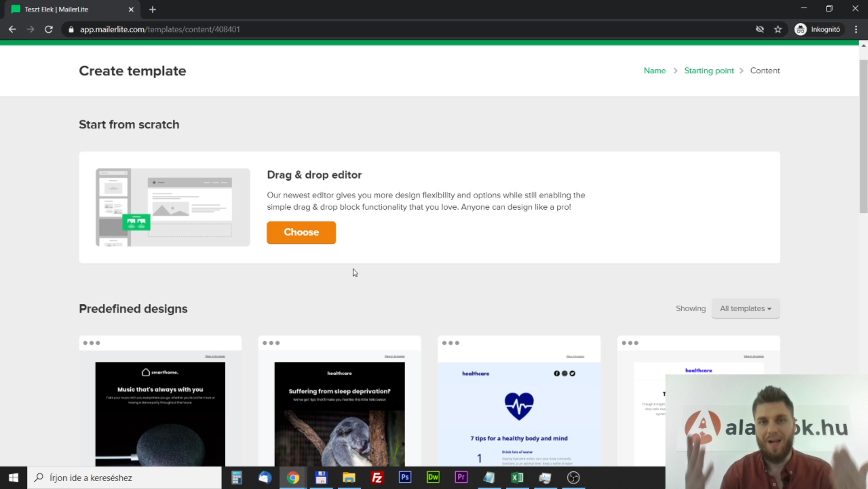Open the floppy disk app on taskbar
868x489 pixels.
(321, 478)
